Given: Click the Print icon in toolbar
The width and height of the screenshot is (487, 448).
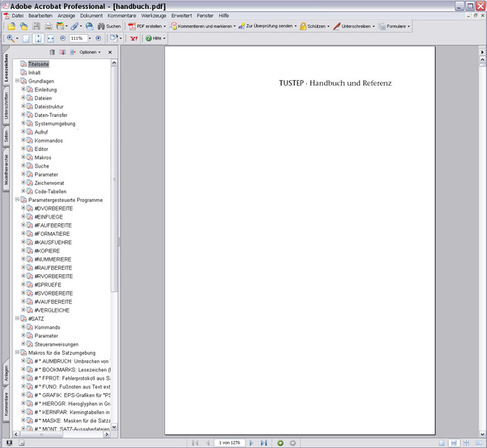Looking at the screenshot, I should [49, 26].
